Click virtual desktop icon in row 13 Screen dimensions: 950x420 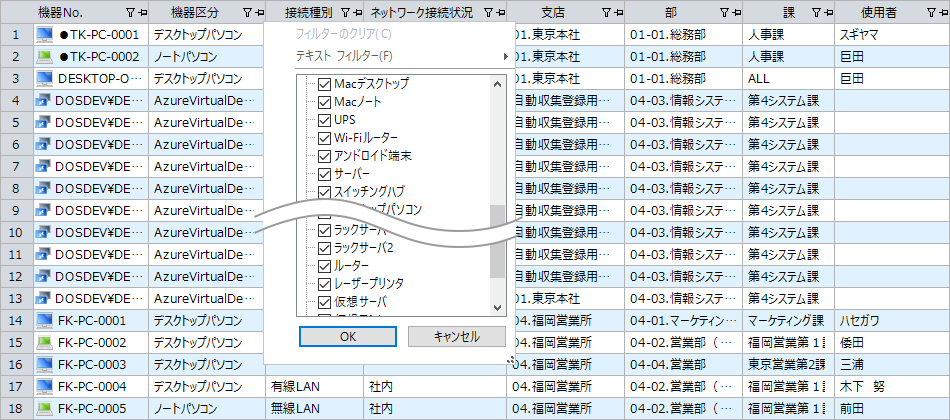click(43, 299)
